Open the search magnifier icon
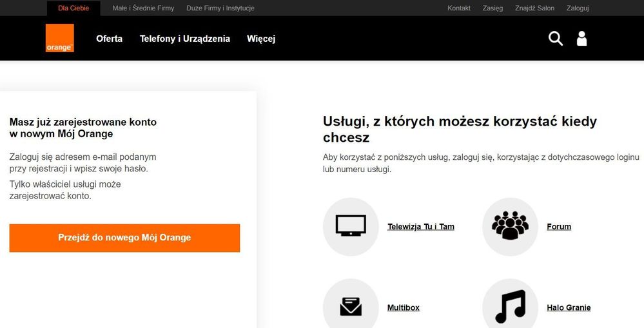 tap(555, 39)
